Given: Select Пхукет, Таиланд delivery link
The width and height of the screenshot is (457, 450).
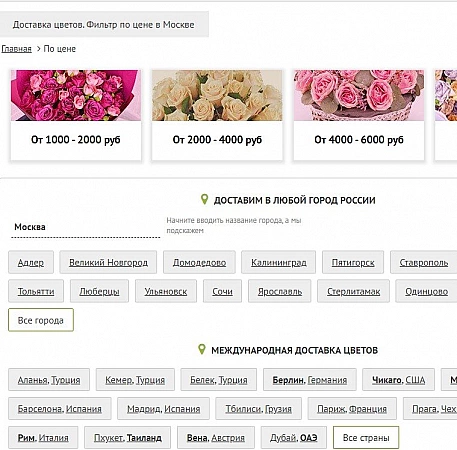Looking at the screenshot, I should pos(128,438).
